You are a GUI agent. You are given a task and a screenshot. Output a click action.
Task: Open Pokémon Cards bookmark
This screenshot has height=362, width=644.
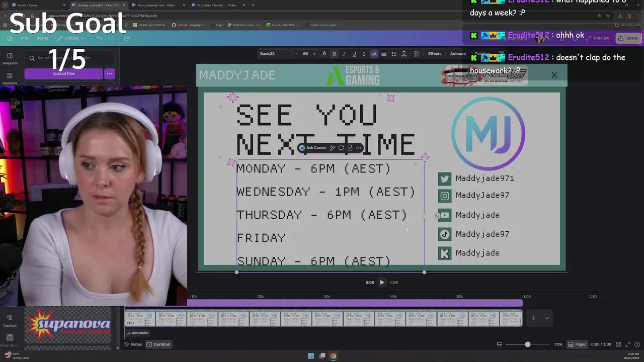(245, 25)
